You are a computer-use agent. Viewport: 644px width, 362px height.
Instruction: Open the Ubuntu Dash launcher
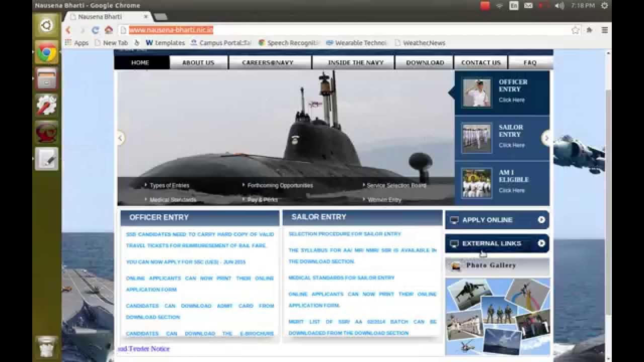click(46, 25)
